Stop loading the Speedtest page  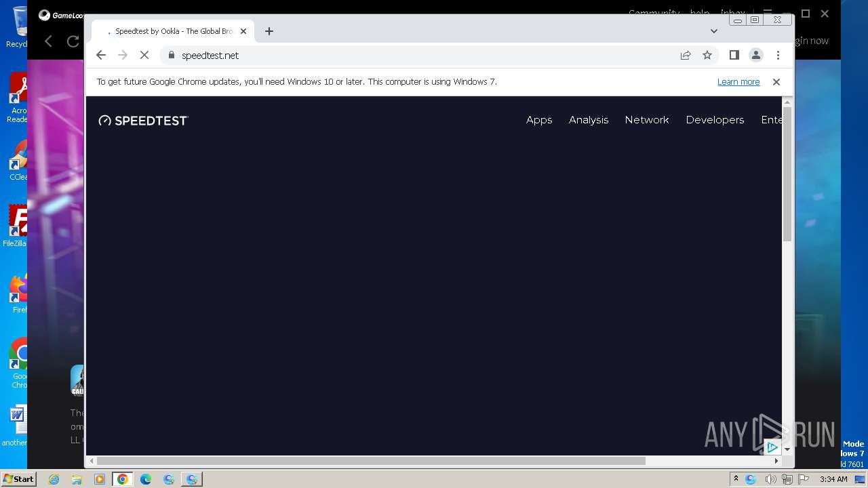coord(144,55)
